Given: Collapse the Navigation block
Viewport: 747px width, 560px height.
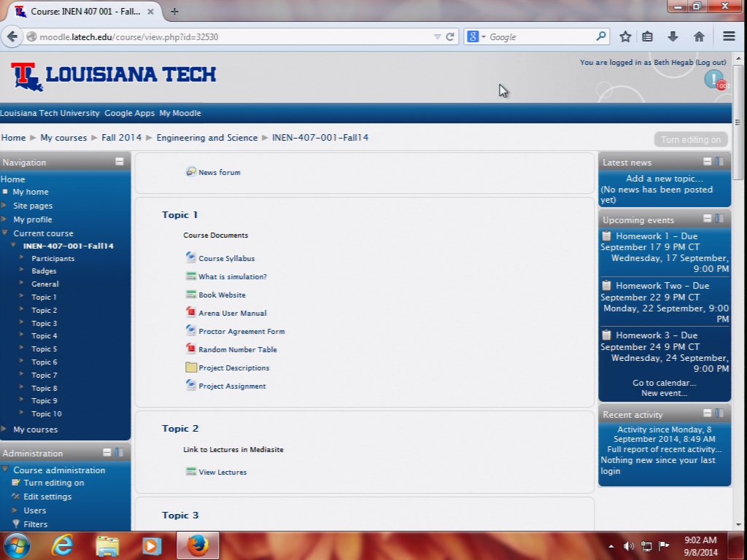Looking at the screenshot, I should pyautogui.click(x=120, y=162).
